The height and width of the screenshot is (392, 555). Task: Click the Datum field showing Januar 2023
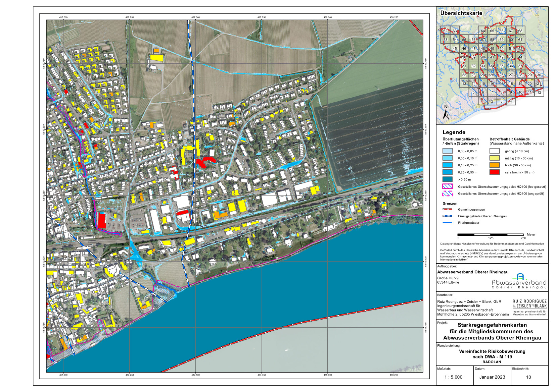point(492,377)
